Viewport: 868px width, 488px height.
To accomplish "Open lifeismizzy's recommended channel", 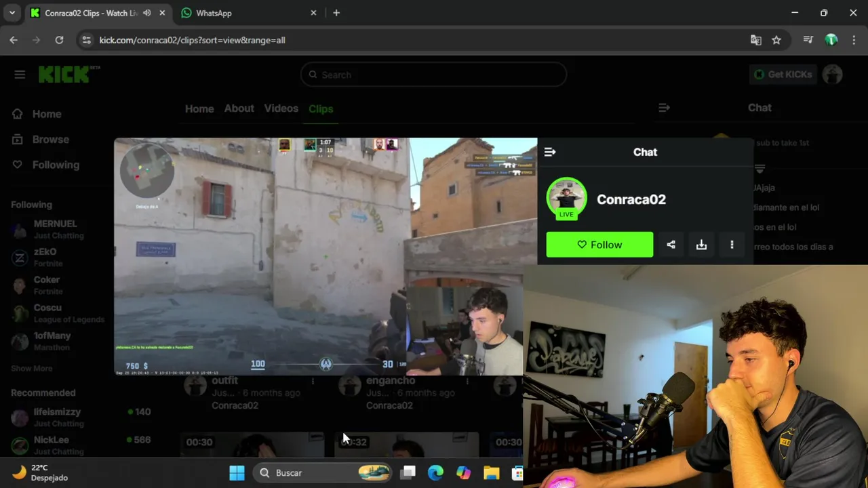I will pos(81,417).
